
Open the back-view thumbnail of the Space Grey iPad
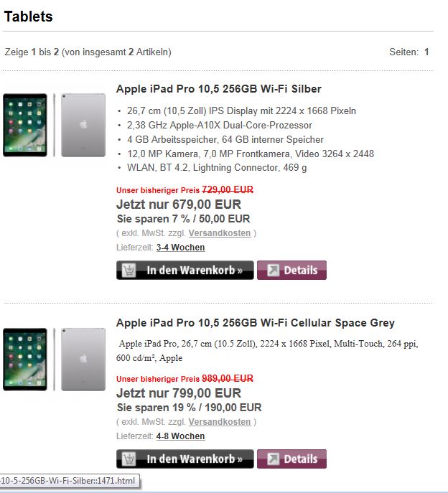[x=82, y=359]
